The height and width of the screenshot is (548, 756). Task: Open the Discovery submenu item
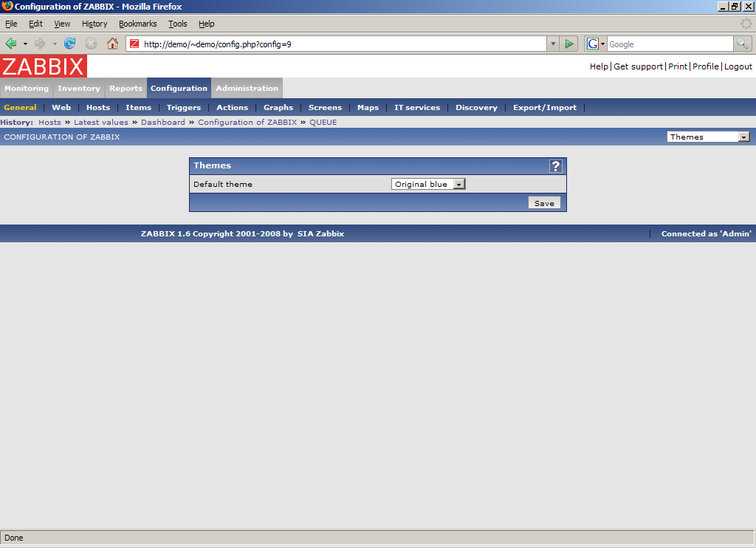(476, 108)
